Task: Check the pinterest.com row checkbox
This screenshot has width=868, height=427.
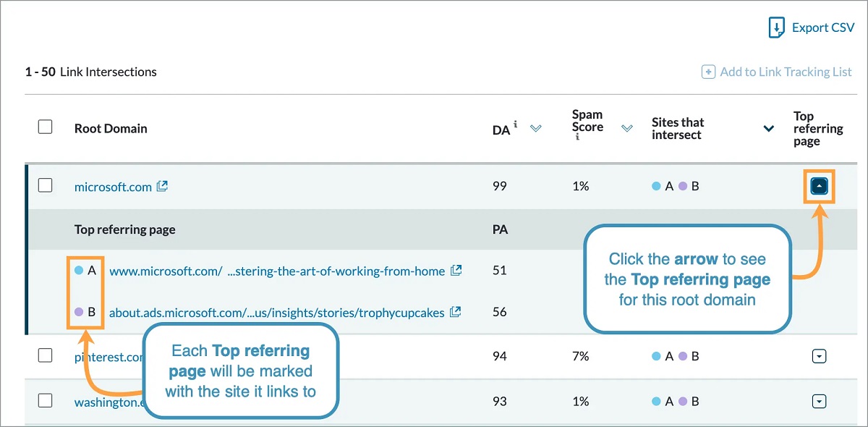Action: [x=45, y=355]
